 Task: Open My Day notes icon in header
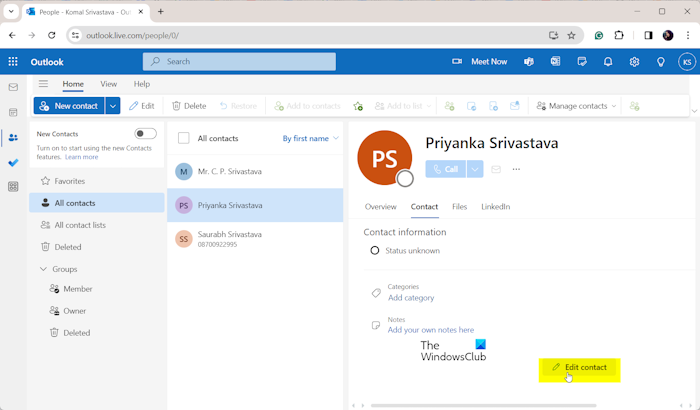coord(582,62)
